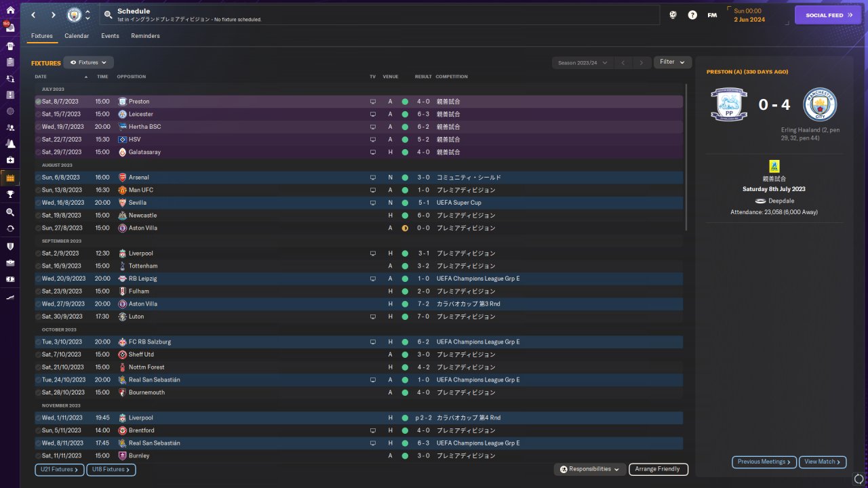This screenshot has width=868, height=488.
Task: Toggle the selection circle on the Tottenham row
Action: click(x=38, y=266)
